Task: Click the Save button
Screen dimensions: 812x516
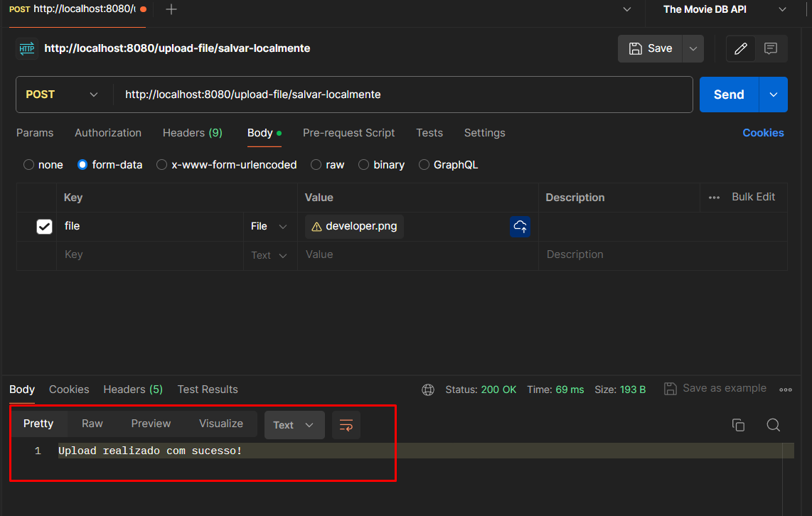Action: coord(651,48)
